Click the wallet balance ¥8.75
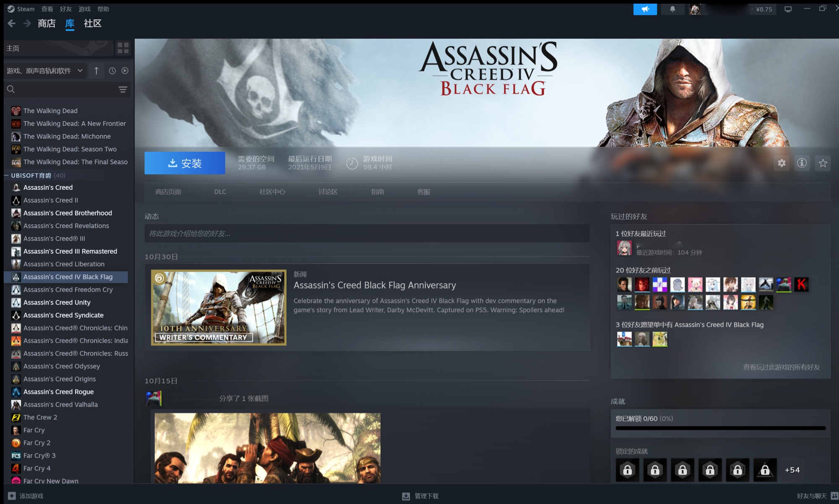Image resolution: width=839 pixels, height=504 pixels. [764, 9]
